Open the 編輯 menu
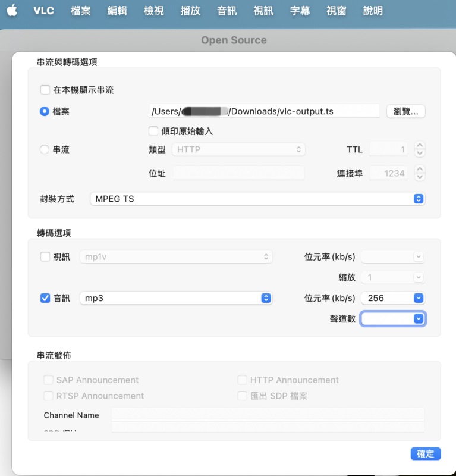 pyautogui.click(x=117, y=11)
